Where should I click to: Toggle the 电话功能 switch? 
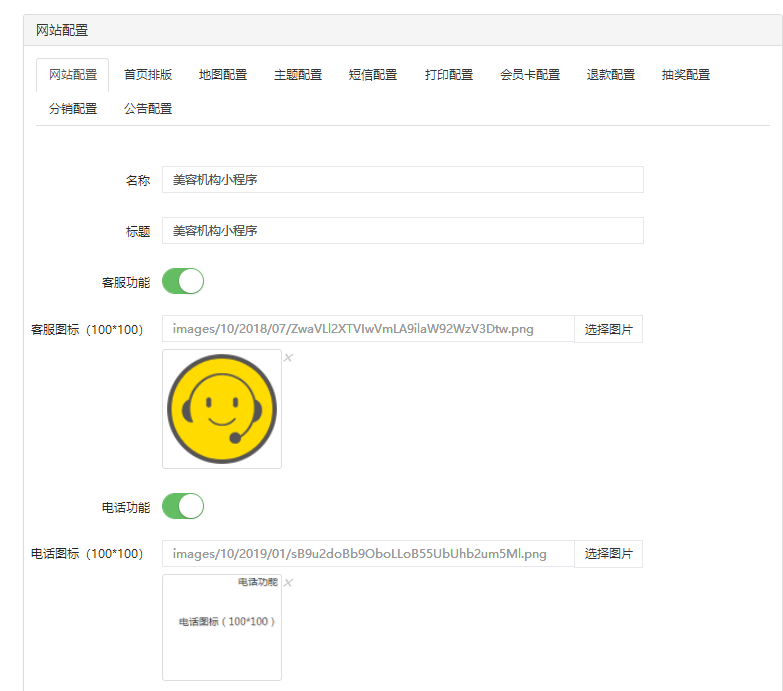(x=183, y=506)
